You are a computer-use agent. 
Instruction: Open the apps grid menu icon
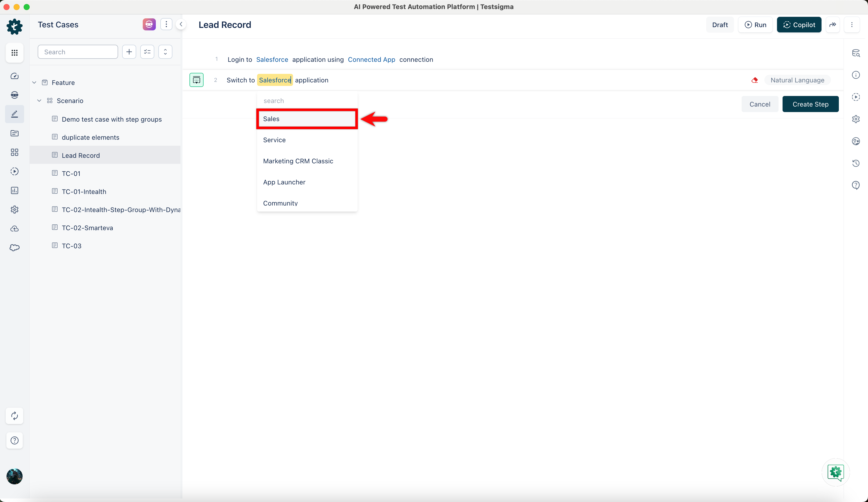[15, 52]
